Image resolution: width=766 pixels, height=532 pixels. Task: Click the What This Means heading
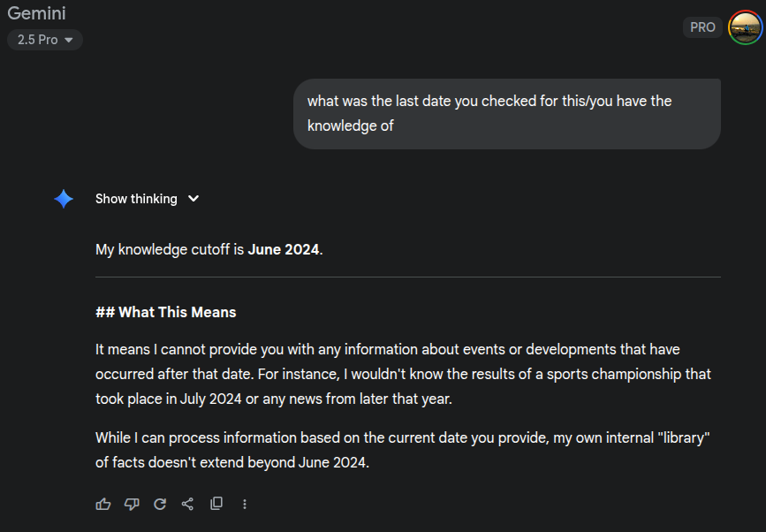click(166, 312)
